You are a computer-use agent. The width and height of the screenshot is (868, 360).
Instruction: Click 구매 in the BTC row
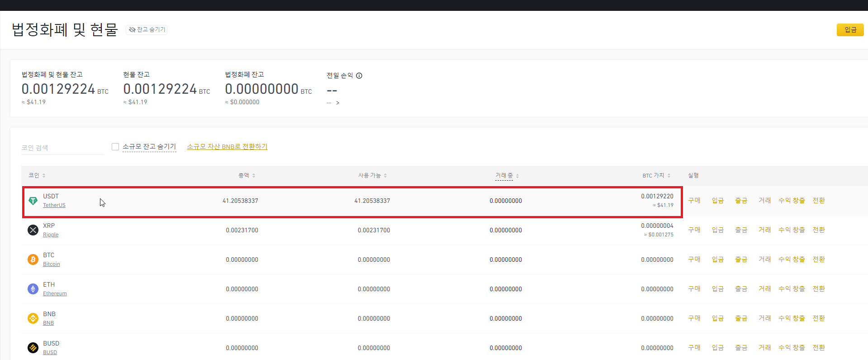tap(694, 259)
